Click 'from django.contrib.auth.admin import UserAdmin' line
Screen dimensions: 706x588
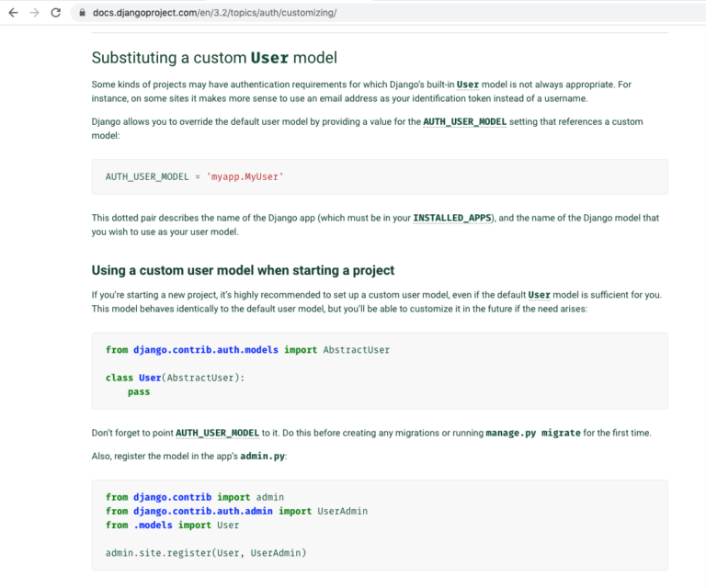click(x=237, y=511)
